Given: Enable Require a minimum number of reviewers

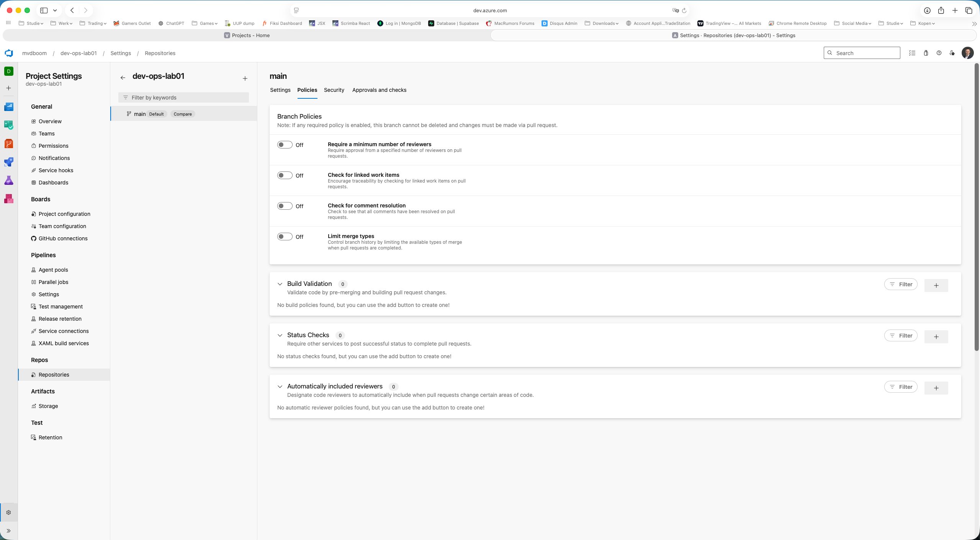Looking at the screenshot, I should click(285, 145).
